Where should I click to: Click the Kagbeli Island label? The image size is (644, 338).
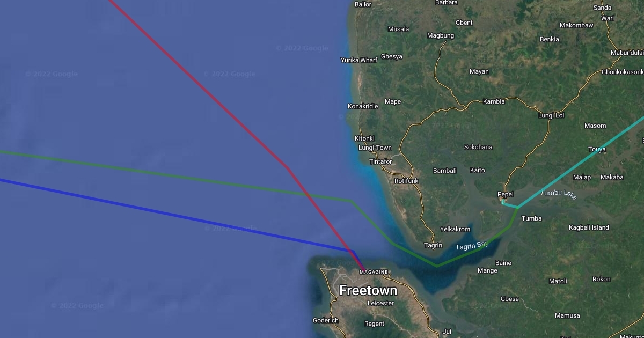click(589, 227)
